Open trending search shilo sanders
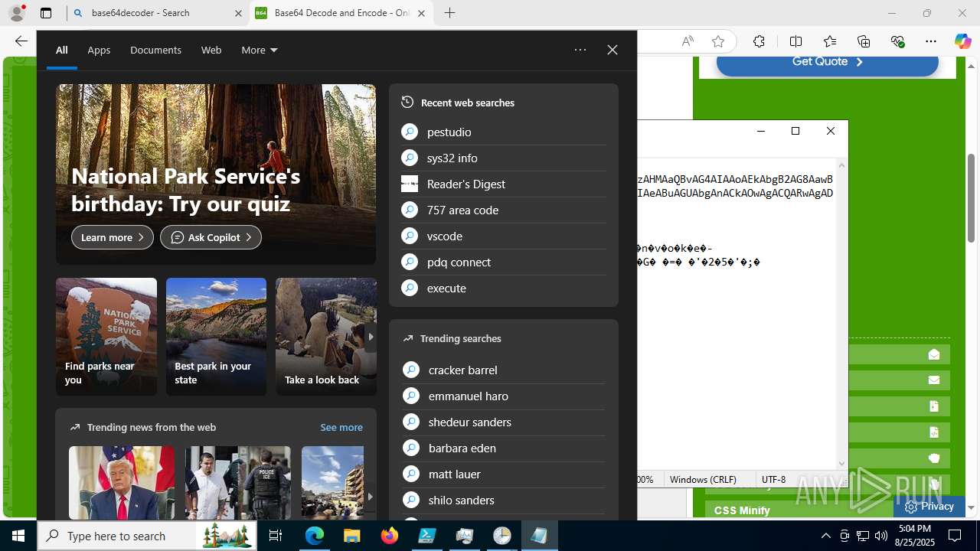The height and width of the screenshot is (551, 980). pos(503,500)
